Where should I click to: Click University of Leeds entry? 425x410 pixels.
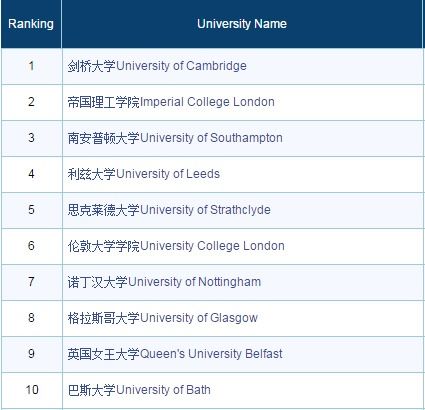point(144,174)
